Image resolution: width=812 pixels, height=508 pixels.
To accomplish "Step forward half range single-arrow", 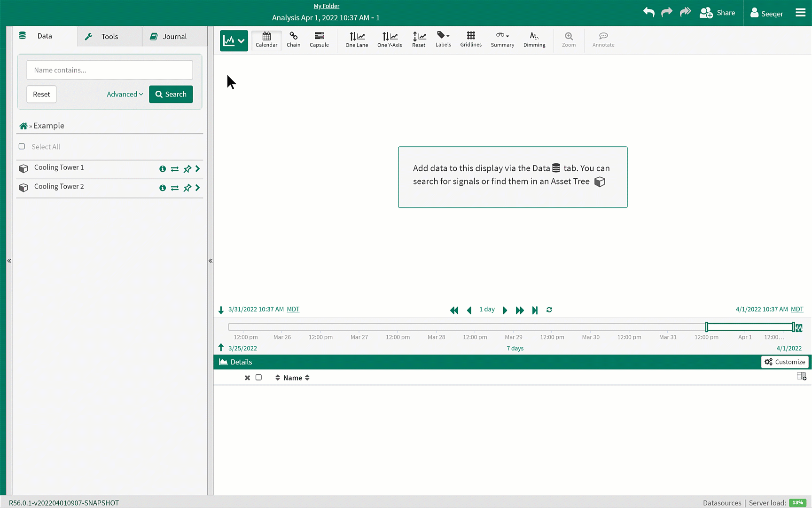I will coord(505,310).
